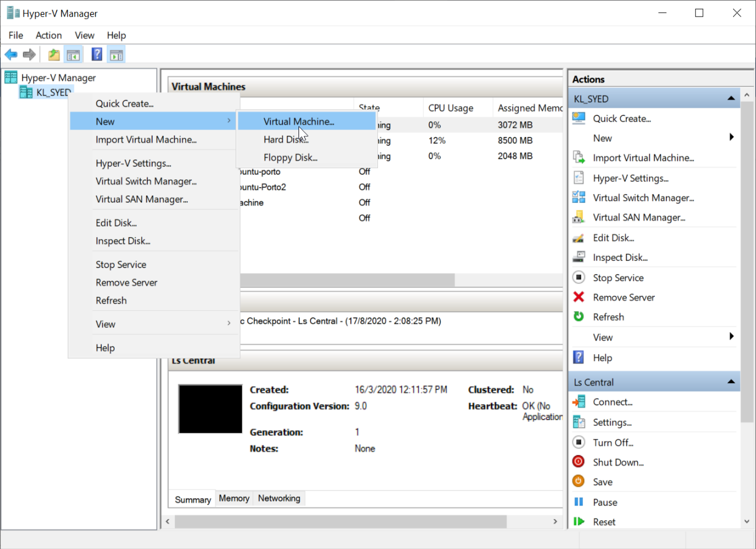Click the Up one level folder icon

[x=54, y=55]
